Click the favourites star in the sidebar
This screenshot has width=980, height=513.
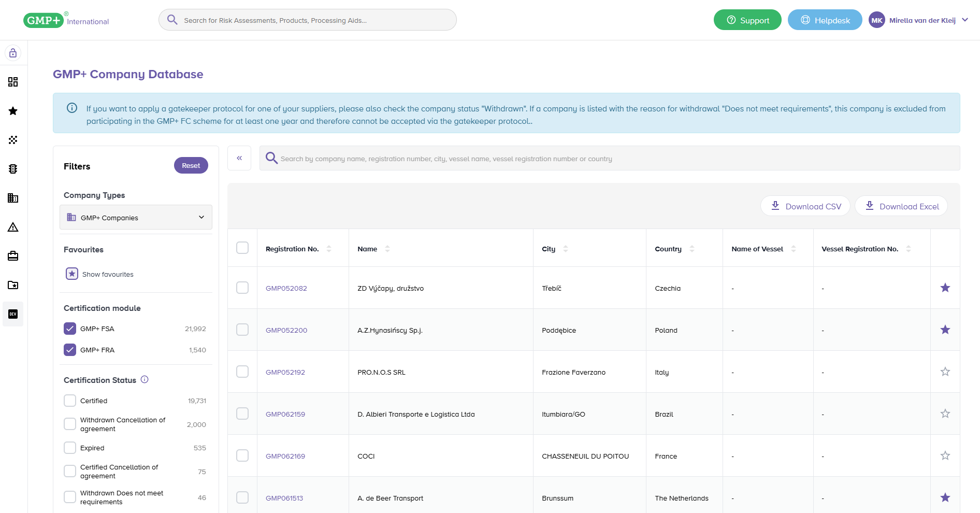[x=13, y=111]
